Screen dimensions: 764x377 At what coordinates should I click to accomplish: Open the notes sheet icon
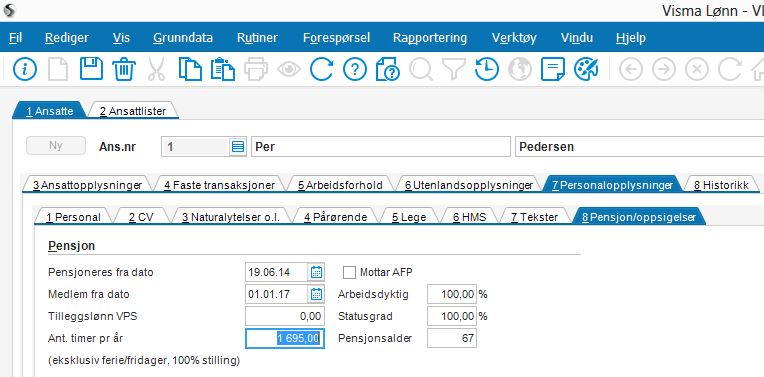553,69
